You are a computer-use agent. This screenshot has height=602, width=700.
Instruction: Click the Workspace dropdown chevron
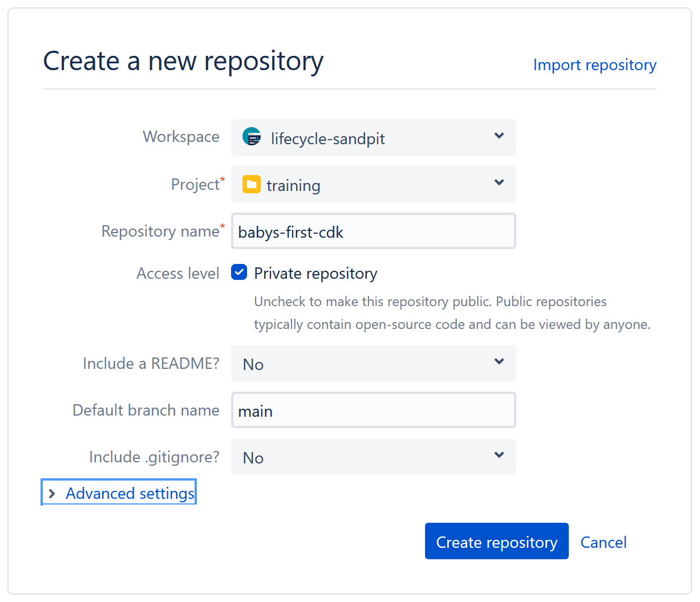[499, 137]
